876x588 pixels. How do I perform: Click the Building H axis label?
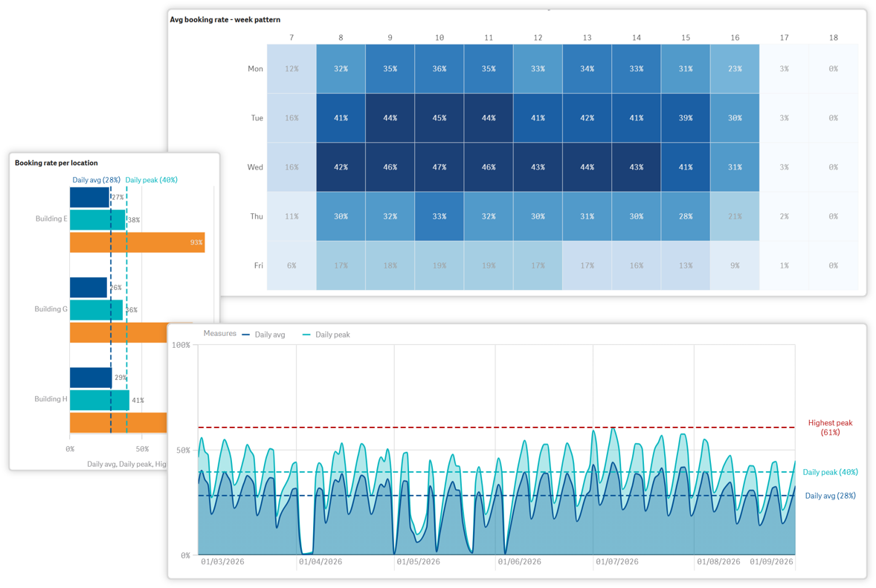pyautogui.click(x=51, y=398)
